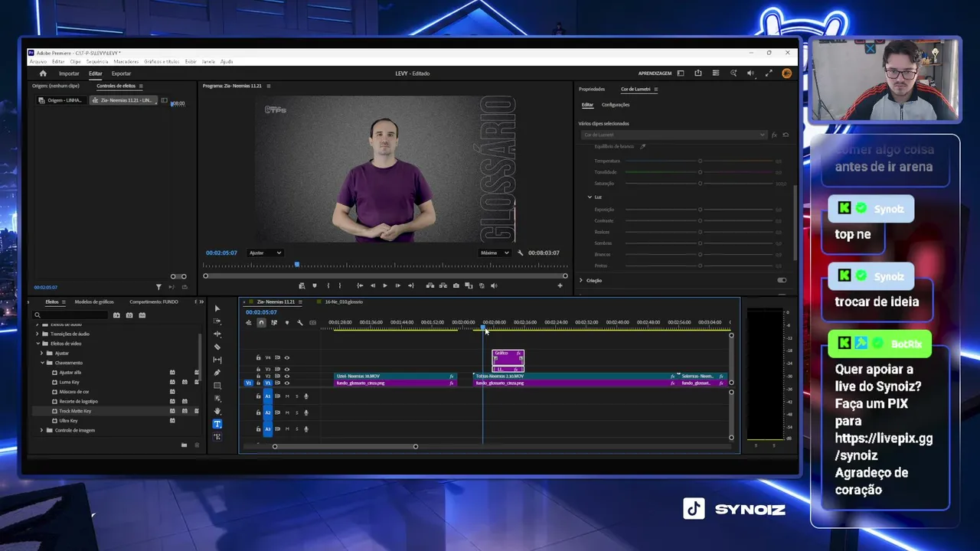This screenshot has width=980, height=551.
Task: Select the Ripple Edit tool
Action: 217,334
